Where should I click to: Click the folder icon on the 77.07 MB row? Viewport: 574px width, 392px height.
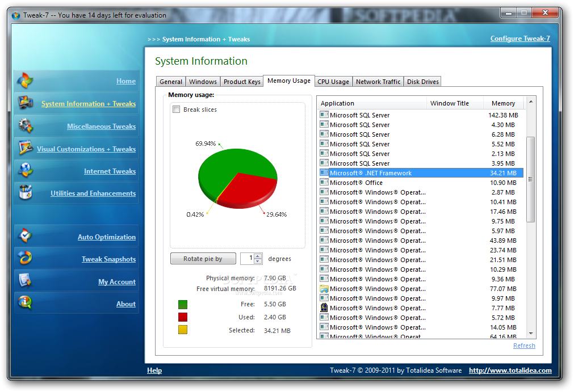pyautogui.click(x=324, y=289)
